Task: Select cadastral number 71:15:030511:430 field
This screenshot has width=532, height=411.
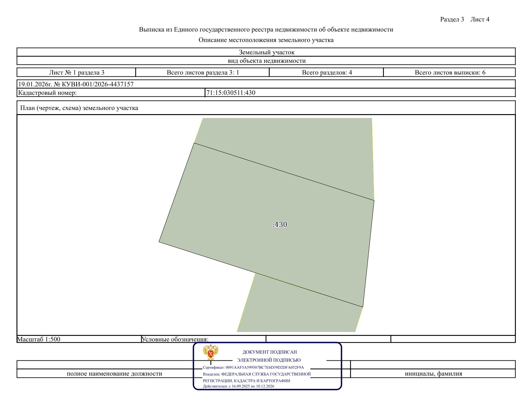Action: point(360,93)
